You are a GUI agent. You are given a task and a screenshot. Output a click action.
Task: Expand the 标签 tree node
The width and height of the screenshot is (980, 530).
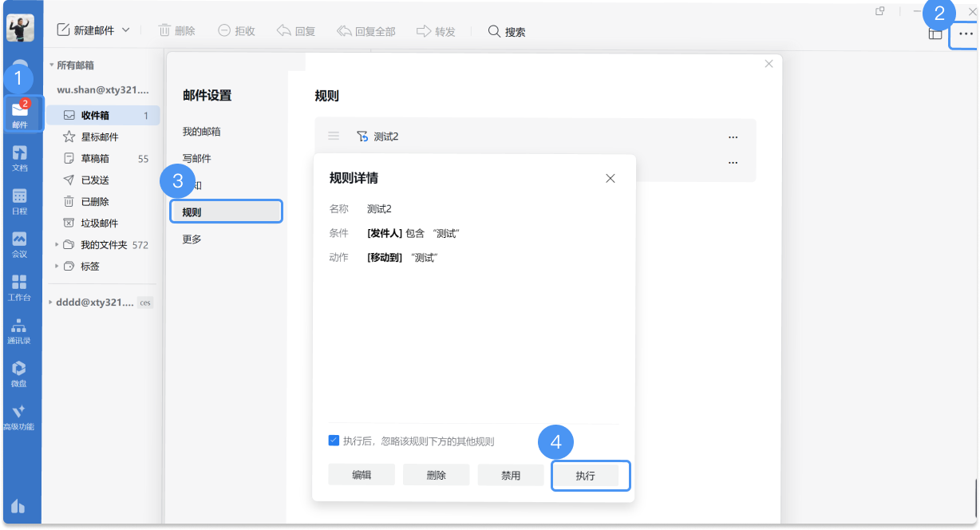56,267
